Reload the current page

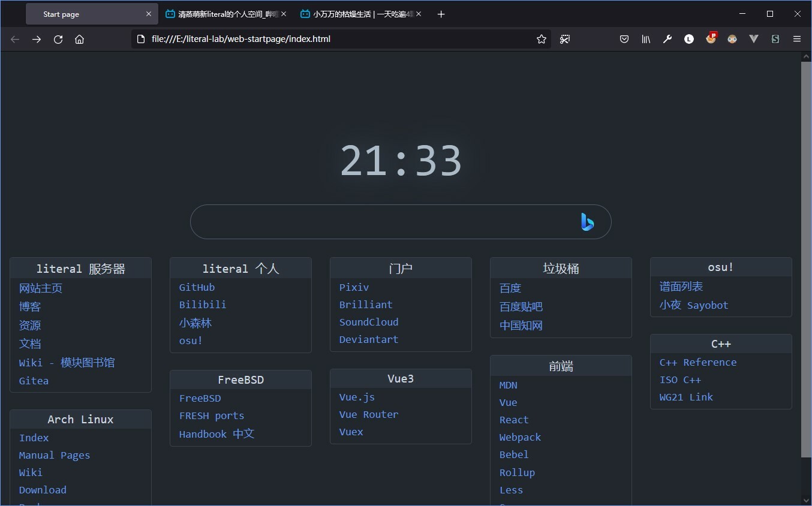pos(58,39)
